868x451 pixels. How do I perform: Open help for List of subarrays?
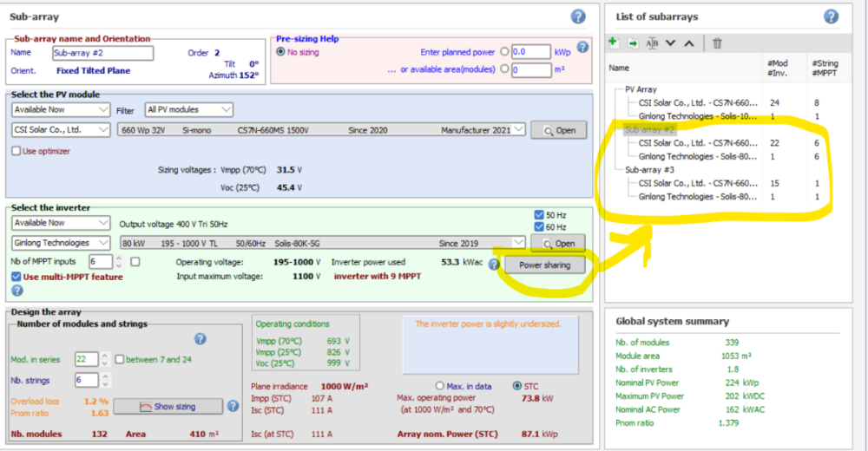(x=831, y=16)
